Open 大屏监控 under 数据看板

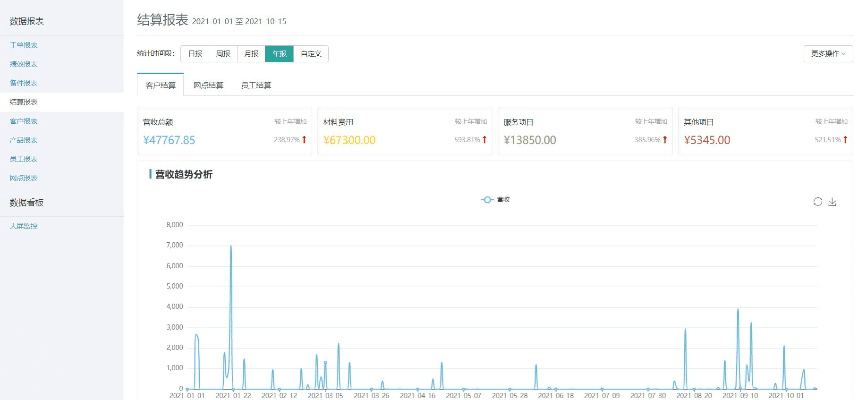[24, 227]
